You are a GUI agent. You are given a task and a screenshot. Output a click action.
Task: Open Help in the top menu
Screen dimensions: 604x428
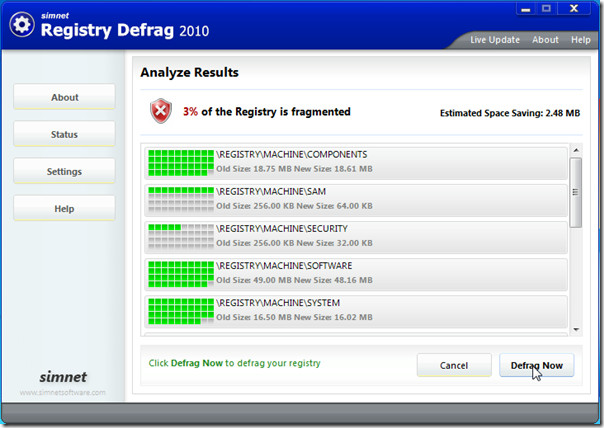581,40
